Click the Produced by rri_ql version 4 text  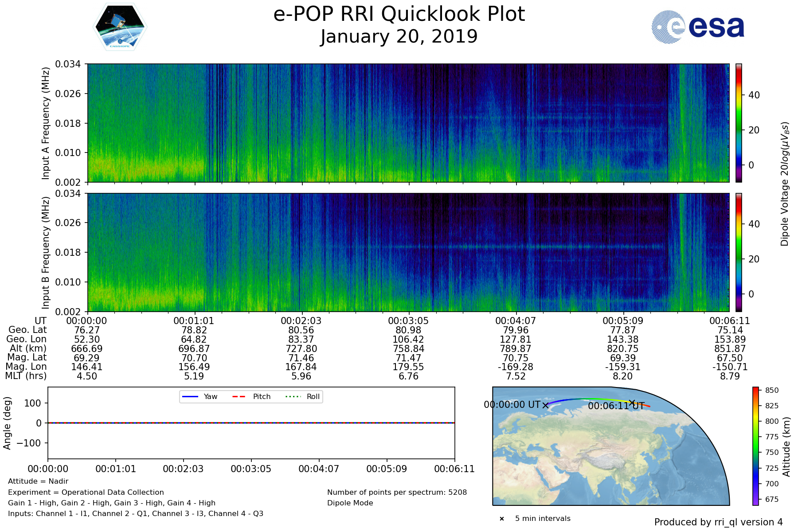click(718, 522)
